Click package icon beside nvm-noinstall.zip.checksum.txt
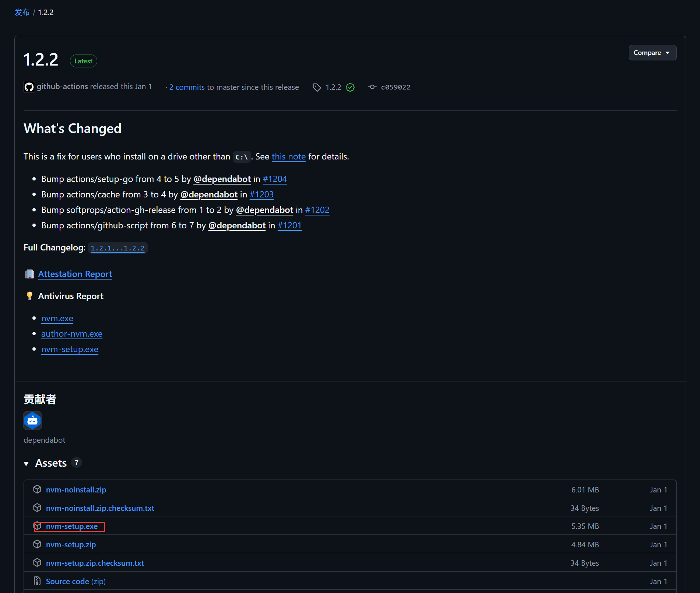 (37, 508)
